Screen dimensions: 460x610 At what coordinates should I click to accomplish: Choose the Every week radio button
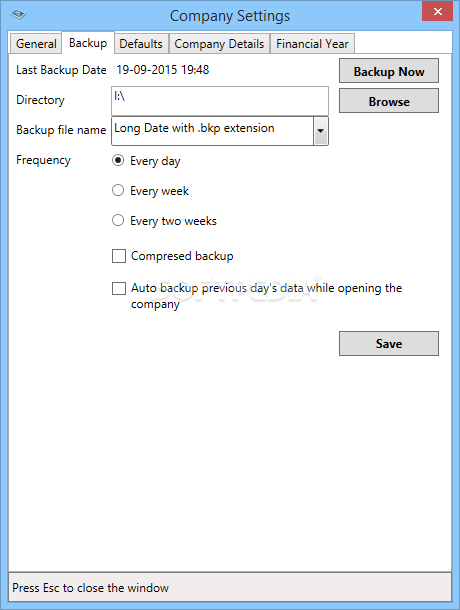tap(118, 190)
